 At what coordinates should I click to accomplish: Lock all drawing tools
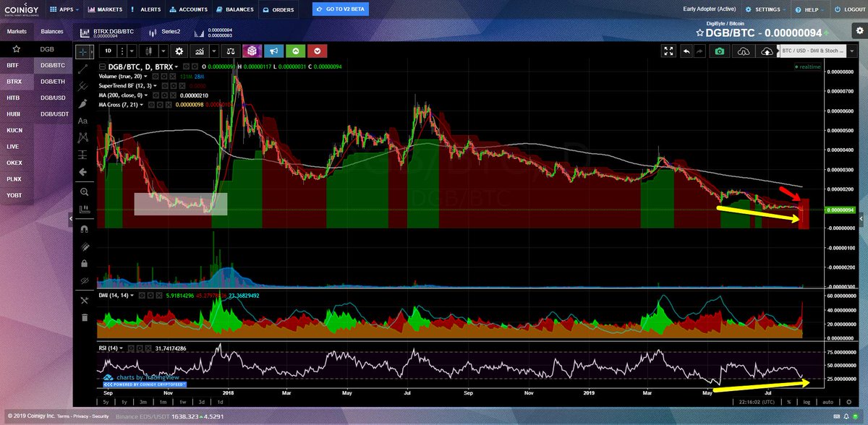point(83,263)
